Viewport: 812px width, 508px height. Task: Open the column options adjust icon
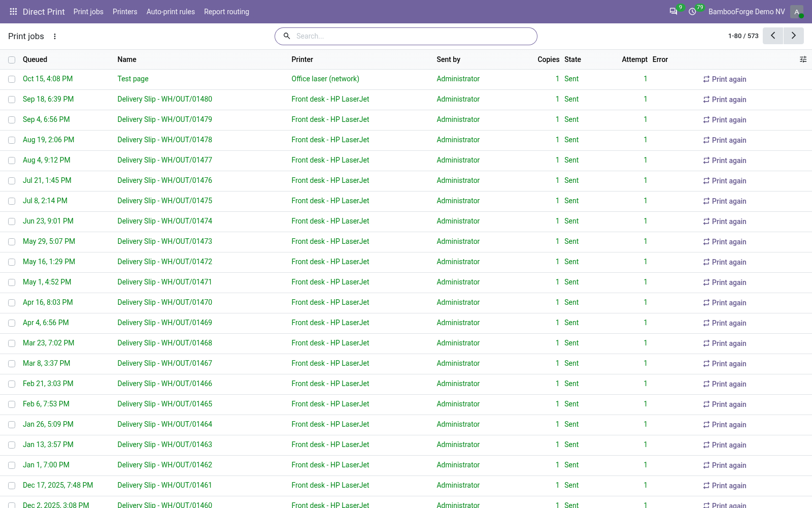click(x=803, y=59)
